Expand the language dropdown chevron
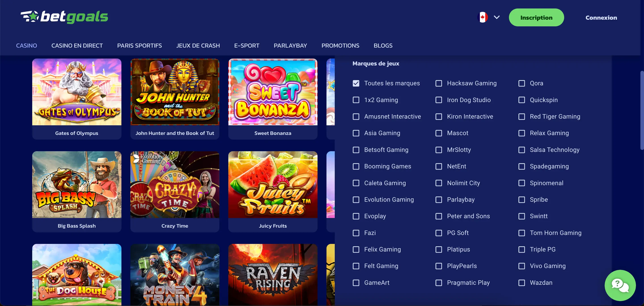 click(x=497, y=17)
